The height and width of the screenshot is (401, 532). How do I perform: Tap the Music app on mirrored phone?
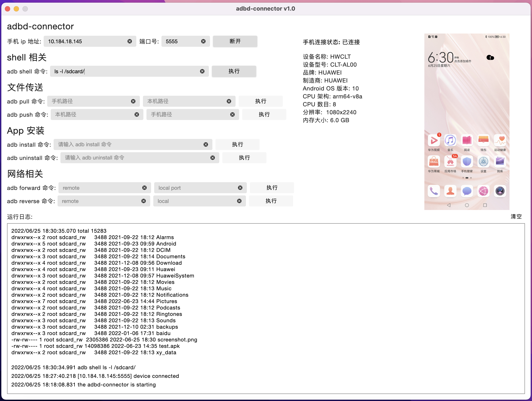[x=450, y=141]
